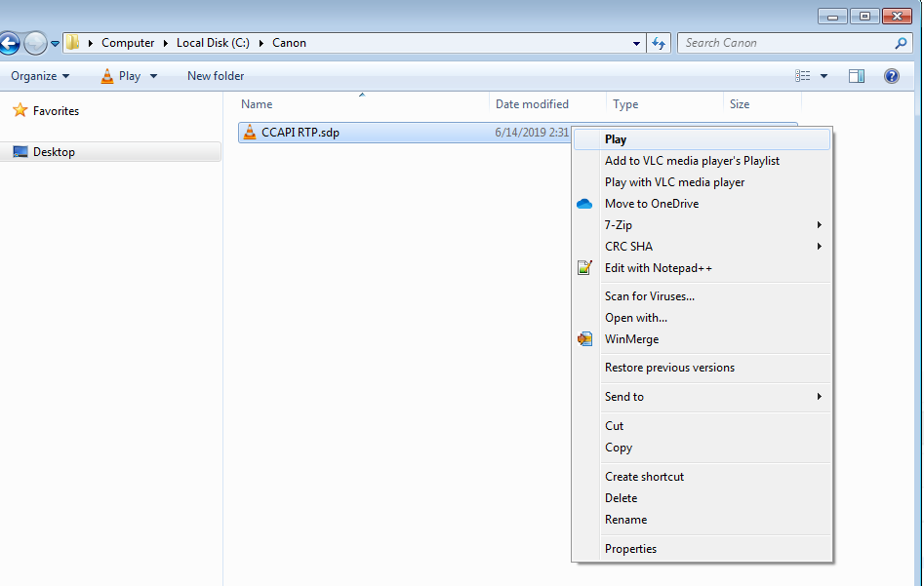Image resolution: width=924 pixels, height=586 pixels.
Task: Click the New folder button
Action: pos(215,75)
